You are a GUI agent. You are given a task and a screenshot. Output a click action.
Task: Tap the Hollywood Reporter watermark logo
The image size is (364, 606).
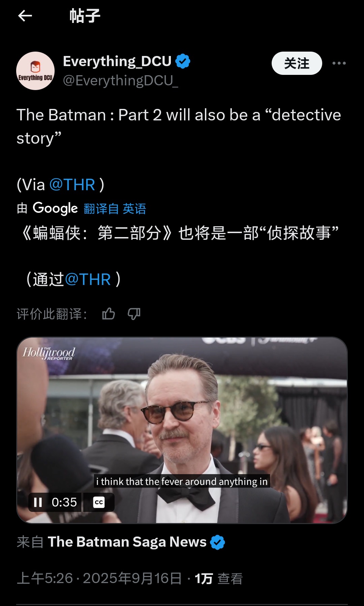pyautogui.click(x=49, y=353)
